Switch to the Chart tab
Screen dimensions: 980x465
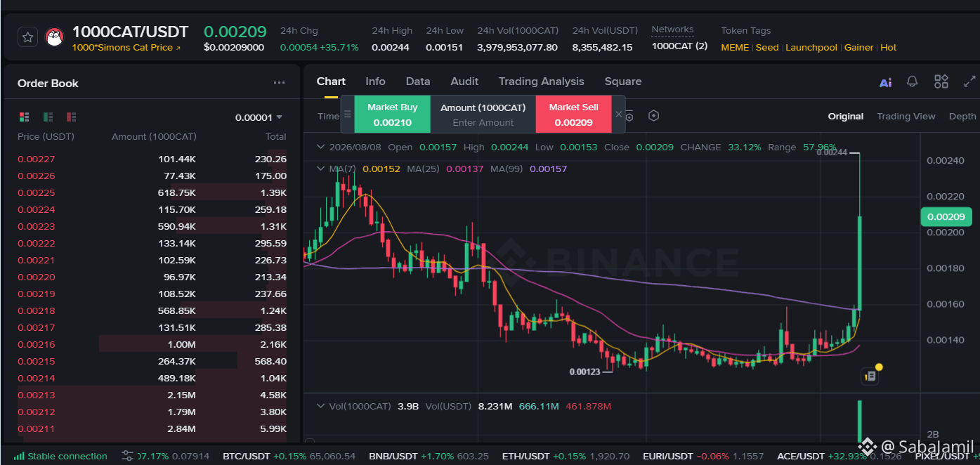[331, 81]
